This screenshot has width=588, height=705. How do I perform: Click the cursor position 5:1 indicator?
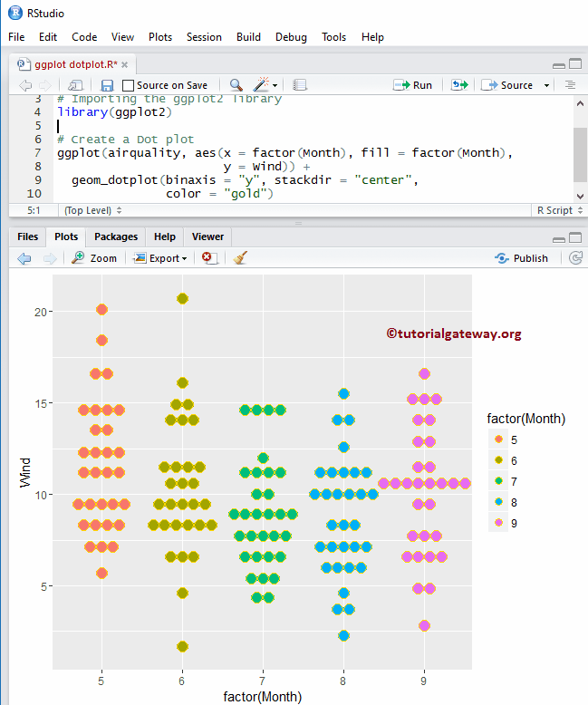(34, 210)
